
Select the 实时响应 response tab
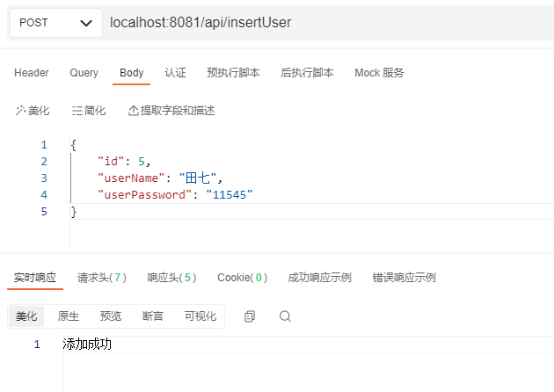coord(35,278)
